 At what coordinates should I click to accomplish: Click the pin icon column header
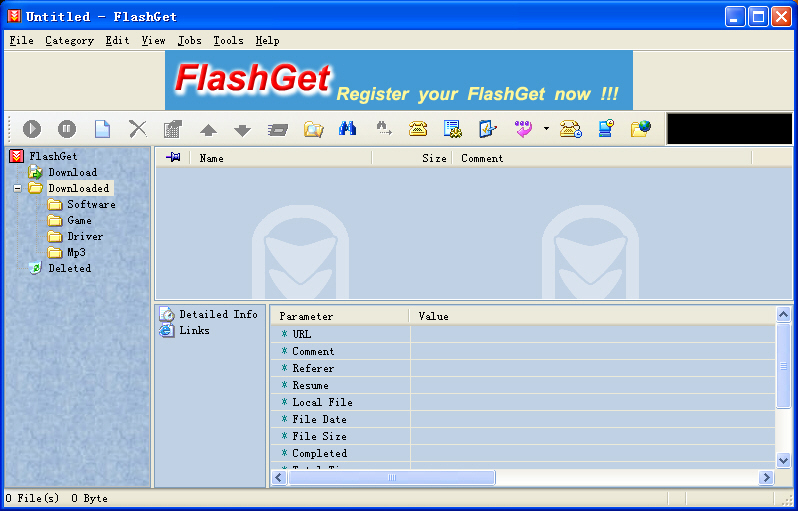coord(173,158)
